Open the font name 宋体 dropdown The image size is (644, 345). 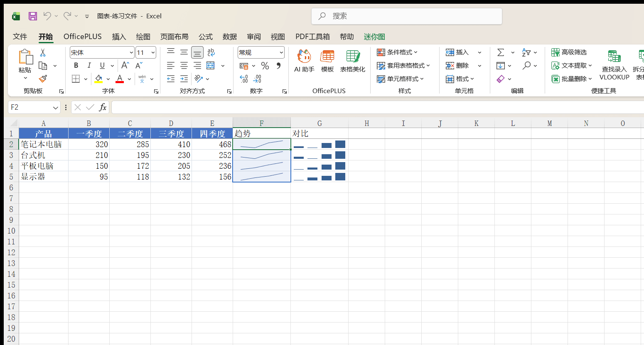click(x=131, y=52)
